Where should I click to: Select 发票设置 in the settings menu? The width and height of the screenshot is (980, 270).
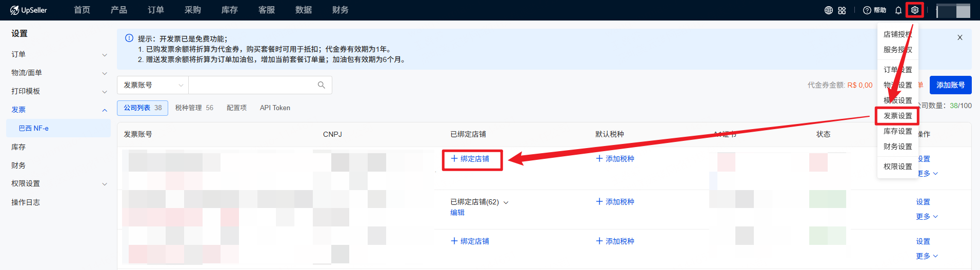click(x=897, y=116)
